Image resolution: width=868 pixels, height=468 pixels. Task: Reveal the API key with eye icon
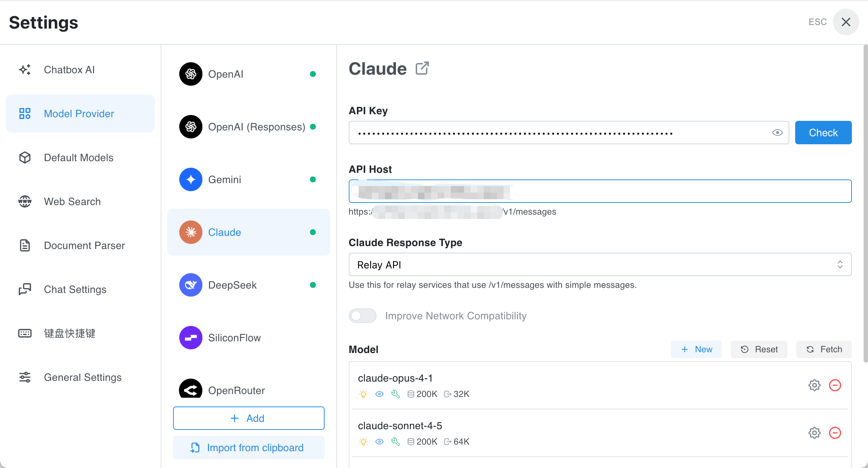click(777, 133)
